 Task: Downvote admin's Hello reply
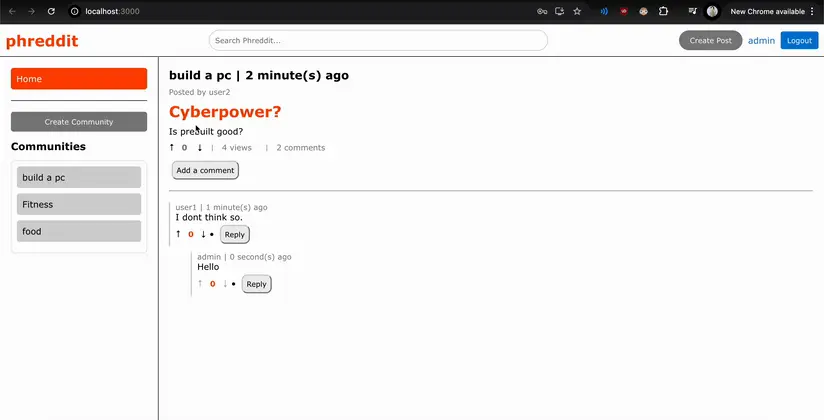tap(225, 283)
